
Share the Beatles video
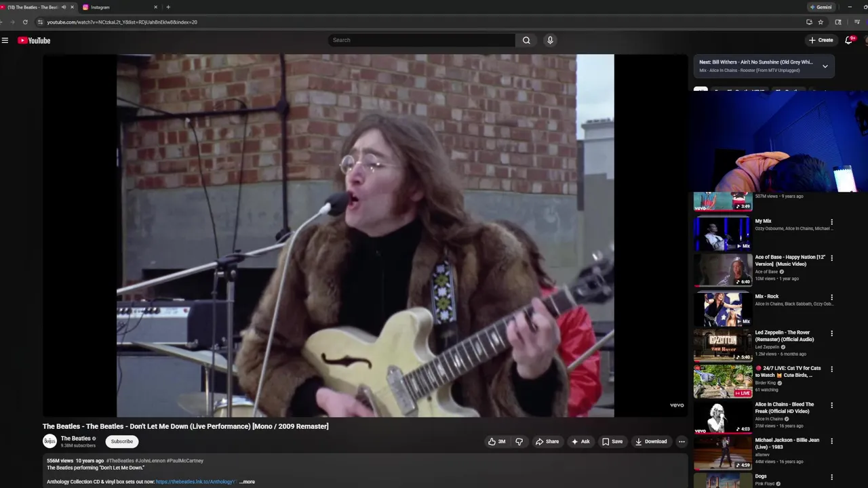click(x=547, y=441)
